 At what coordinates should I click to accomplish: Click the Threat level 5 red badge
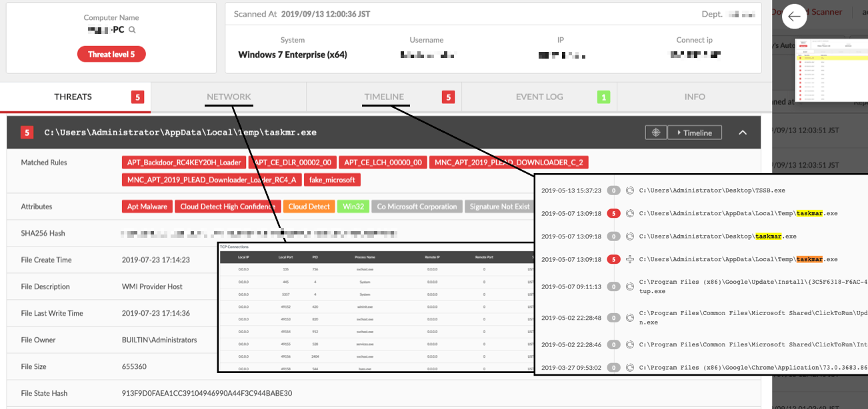click(x=111, y=54)
